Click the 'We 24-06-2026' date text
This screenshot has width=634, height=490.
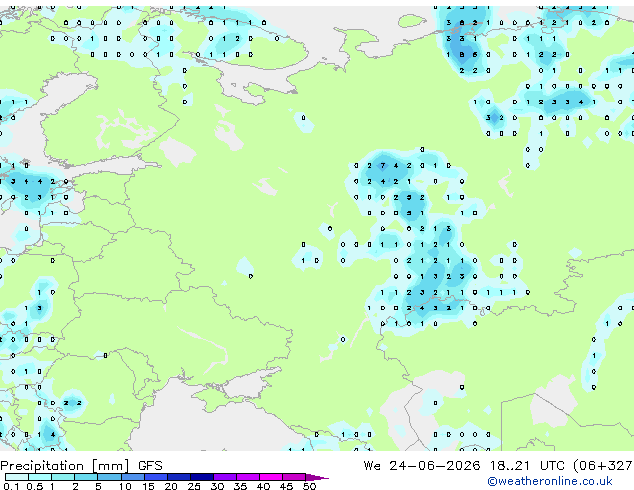click(422, 466)
